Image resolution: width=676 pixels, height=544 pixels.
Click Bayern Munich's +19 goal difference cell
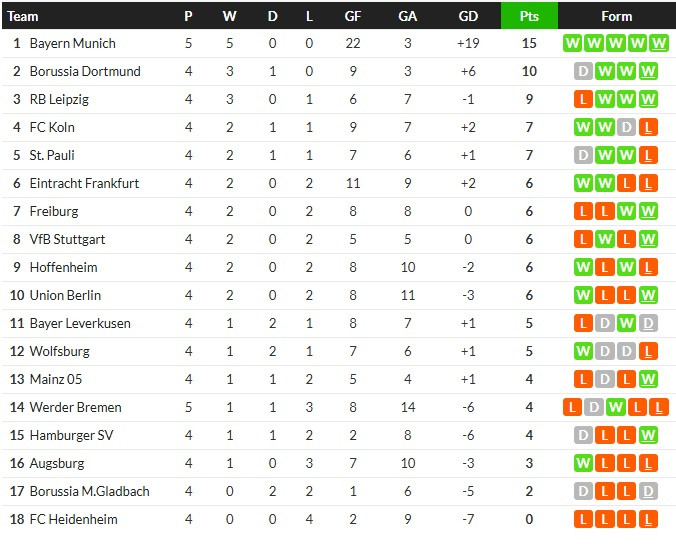tap(468, 43)
